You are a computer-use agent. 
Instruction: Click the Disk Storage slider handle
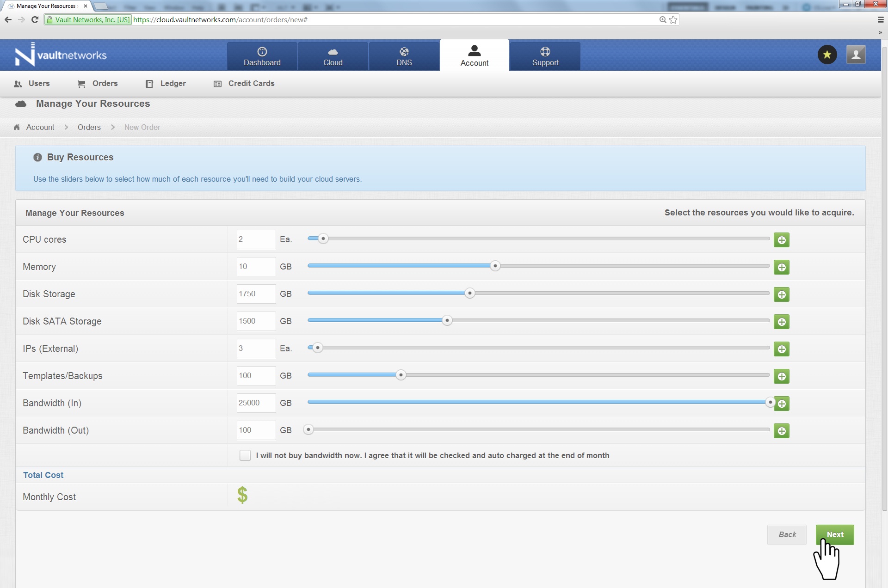tap(469, 294)
